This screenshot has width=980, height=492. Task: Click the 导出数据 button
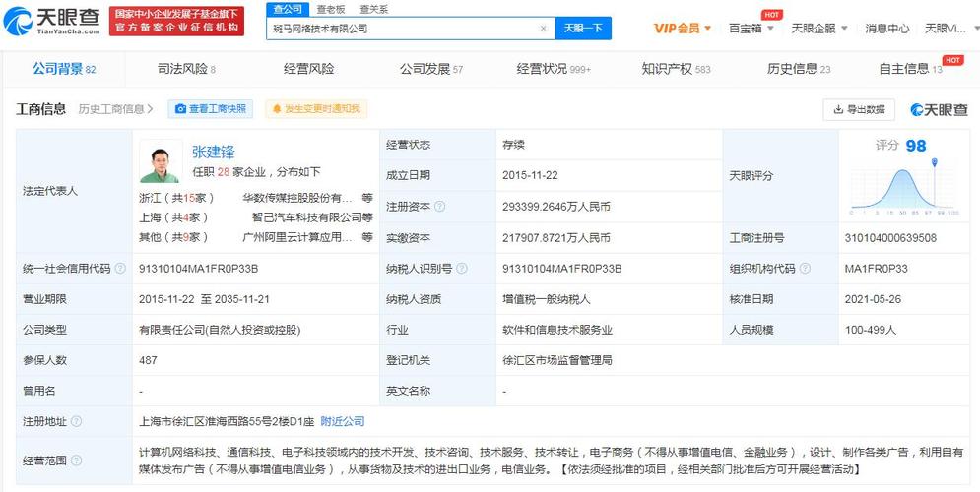point(859,110)
